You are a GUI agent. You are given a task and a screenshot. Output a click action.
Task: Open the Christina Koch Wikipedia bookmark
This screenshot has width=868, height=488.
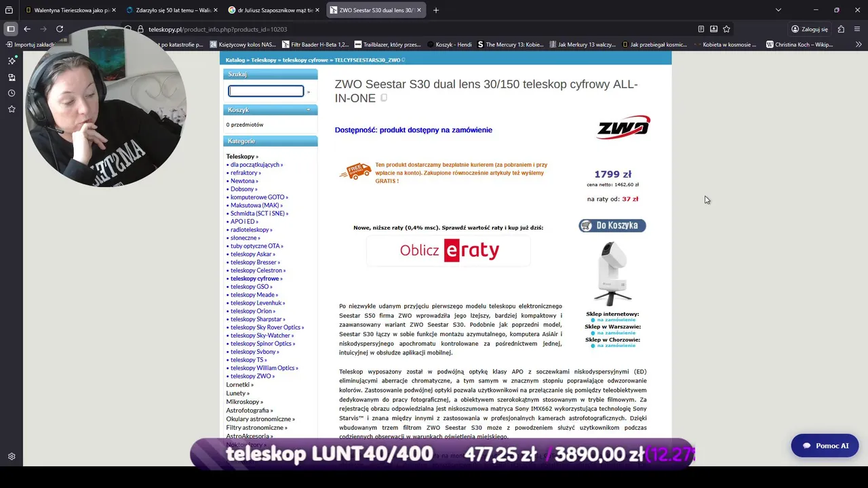pyautogui.click(x=800, y=45)
